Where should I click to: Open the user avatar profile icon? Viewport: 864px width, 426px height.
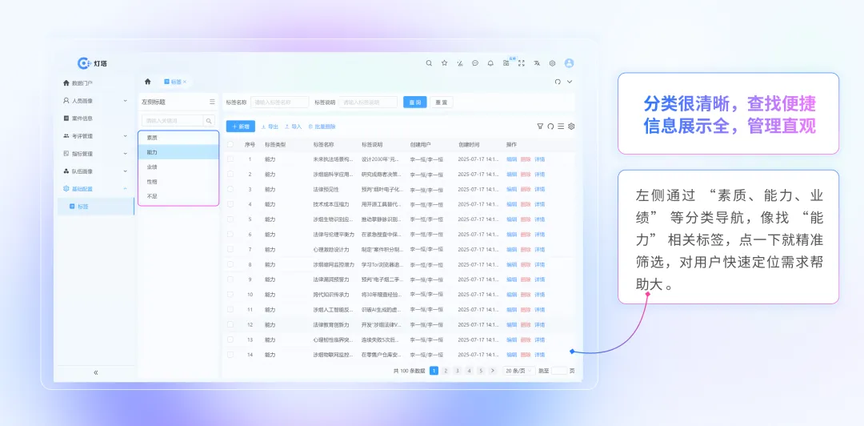569,63
